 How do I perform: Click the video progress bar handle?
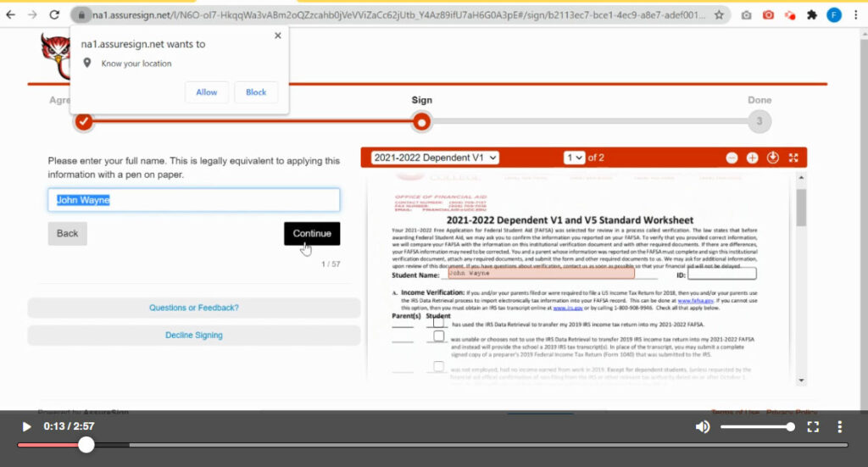(86, 445)
